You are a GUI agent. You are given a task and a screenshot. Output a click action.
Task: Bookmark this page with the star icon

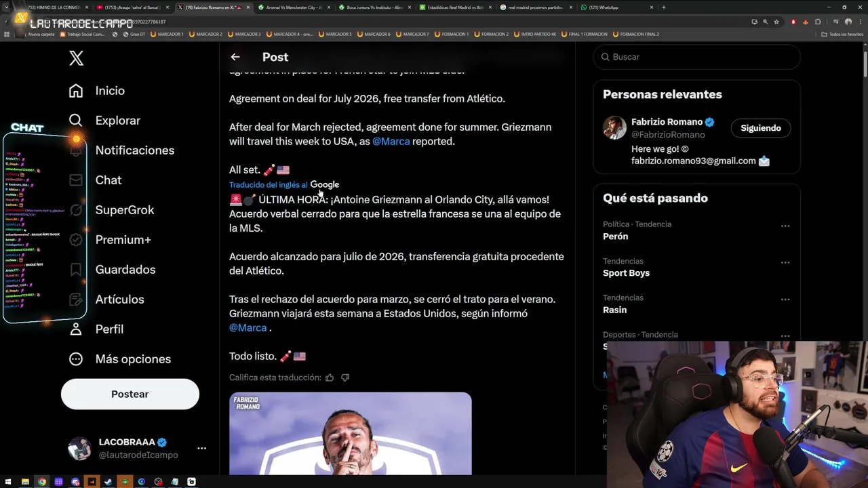pos(776,22)
